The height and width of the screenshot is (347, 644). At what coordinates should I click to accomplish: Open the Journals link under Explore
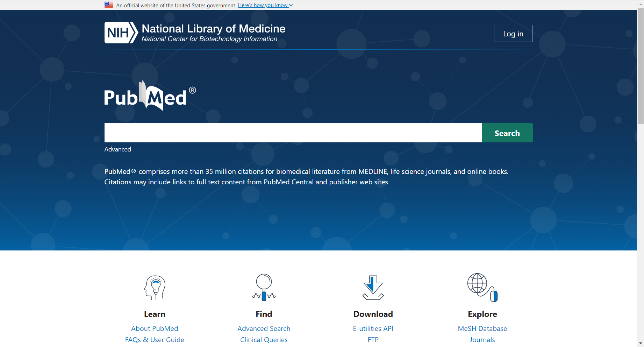click(x=482, y=340)
